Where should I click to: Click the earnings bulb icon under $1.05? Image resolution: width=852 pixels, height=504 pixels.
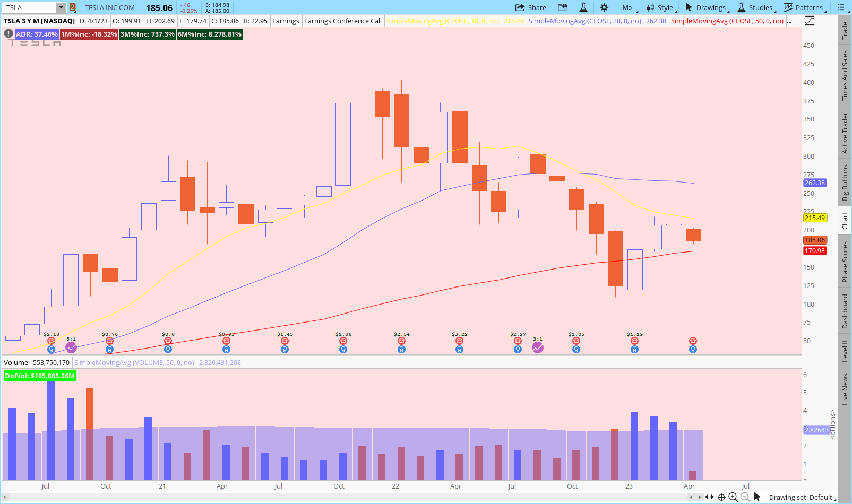coord(576,349)
